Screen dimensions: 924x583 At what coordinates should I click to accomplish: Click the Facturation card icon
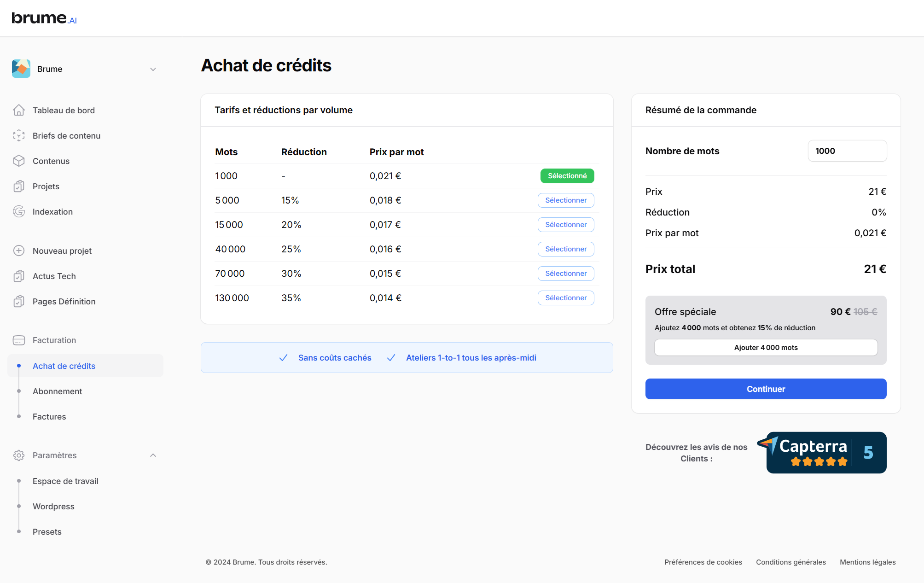pos(19,340)
